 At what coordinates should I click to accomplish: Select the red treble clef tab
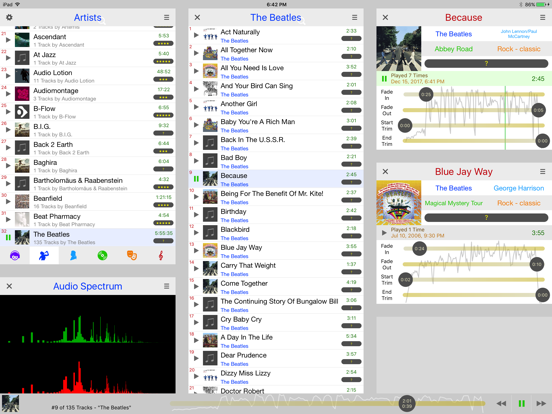[x=161, y=256]
